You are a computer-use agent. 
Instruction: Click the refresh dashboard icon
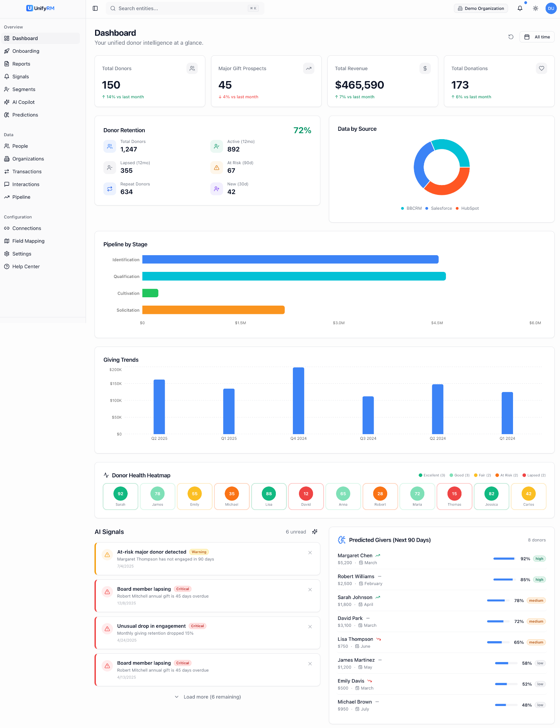[x=511, y=37]
